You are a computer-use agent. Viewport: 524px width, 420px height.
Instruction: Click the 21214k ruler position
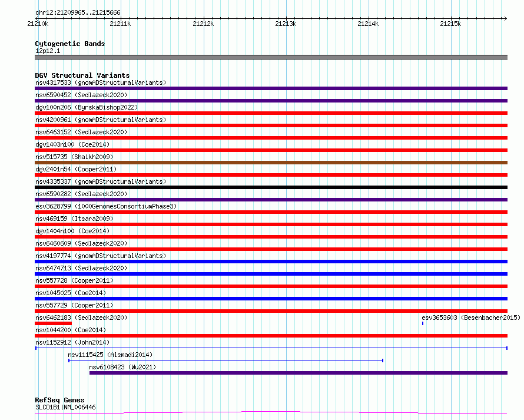368,24
